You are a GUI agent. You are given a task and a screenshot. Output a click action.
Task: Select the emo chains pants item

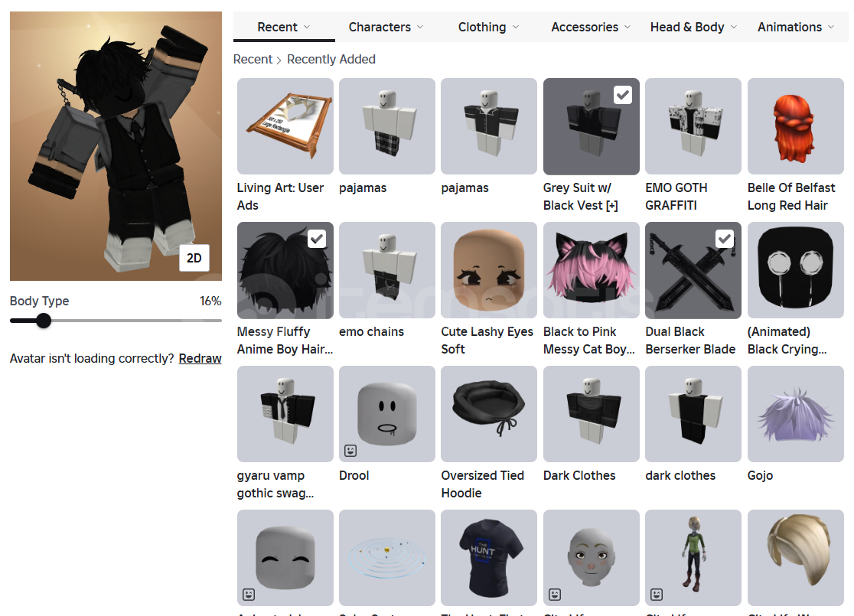tap(386, 270)
